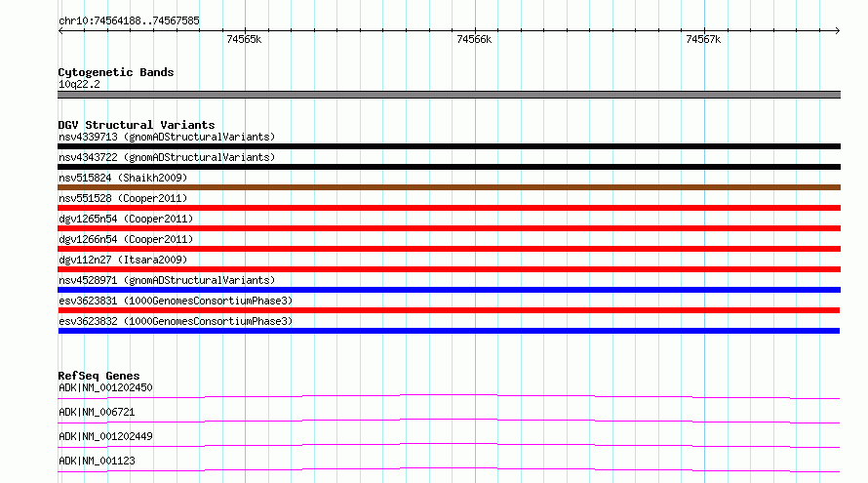The image size is (868, 483).
Task: Open ADK|NM_001123 transcript label
Action: tap(97, 461)
